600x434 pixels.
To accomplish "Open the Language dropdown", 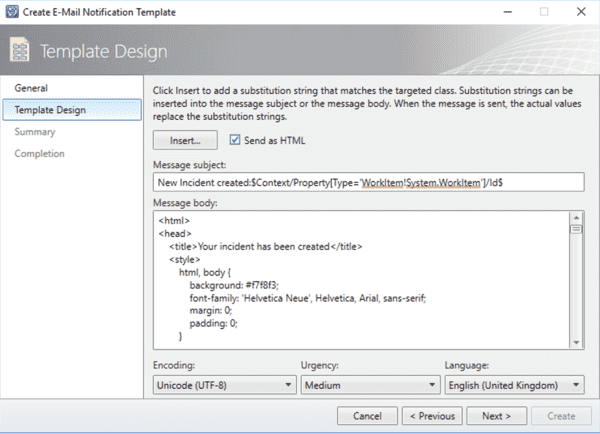I will 514,384.
